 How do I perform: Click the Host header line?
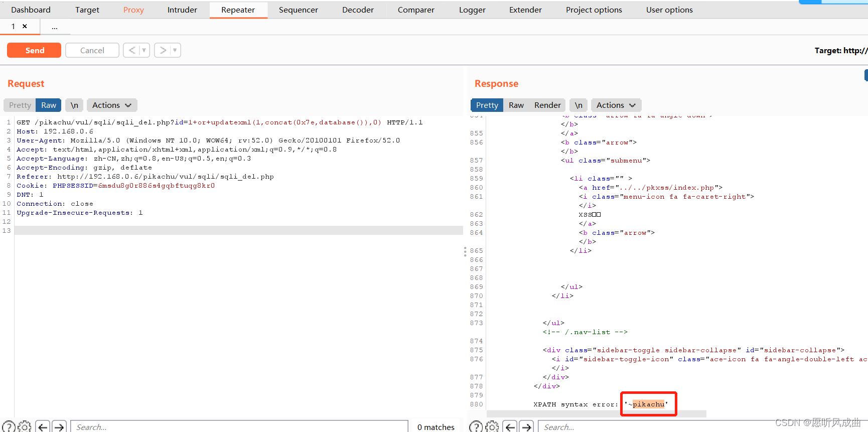[x=55, y=131]
